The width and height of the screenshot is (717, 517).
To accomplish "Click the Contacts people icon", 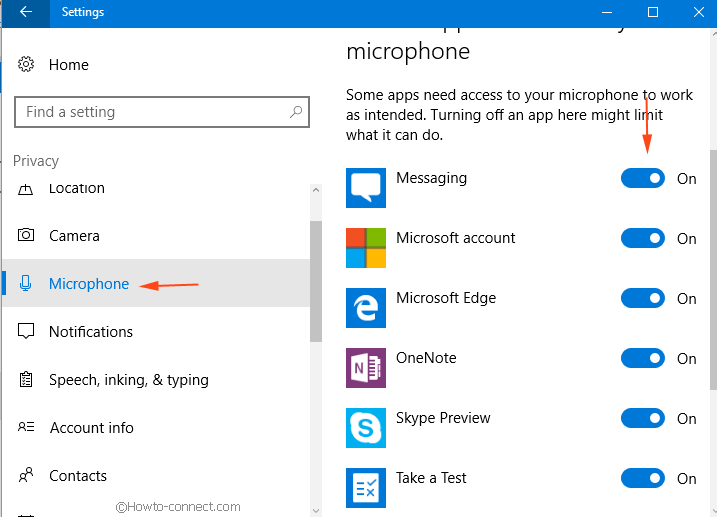I will coord(26,475).
